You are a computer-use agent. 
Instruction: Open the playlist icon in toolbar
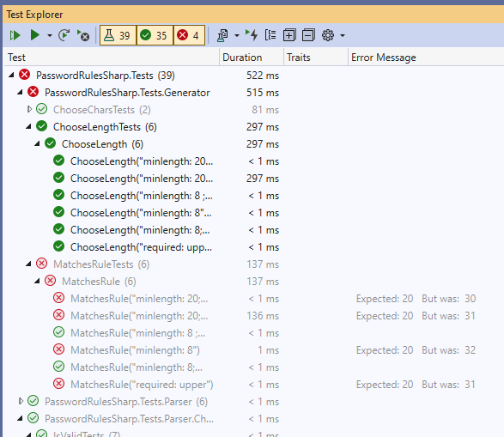point(222,35)
